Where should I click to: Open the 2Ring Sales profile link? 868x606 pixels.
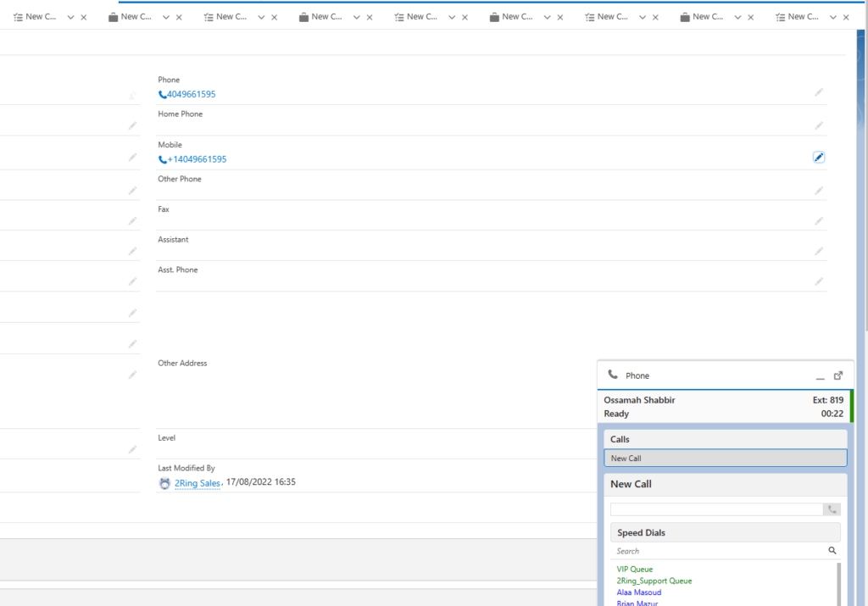coord(197,482)
